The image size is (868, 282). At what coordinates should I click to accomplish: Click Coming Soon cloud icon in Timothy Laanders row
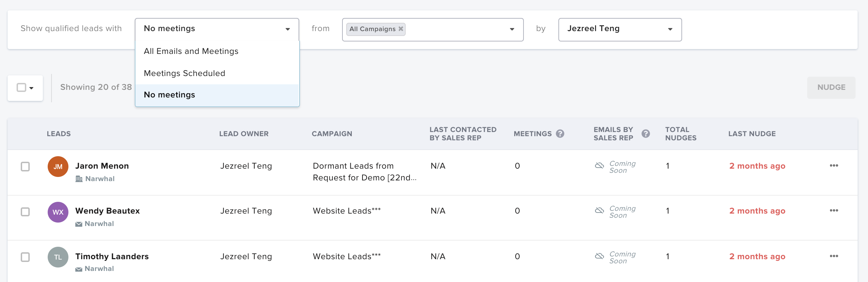tap(600, 256)
